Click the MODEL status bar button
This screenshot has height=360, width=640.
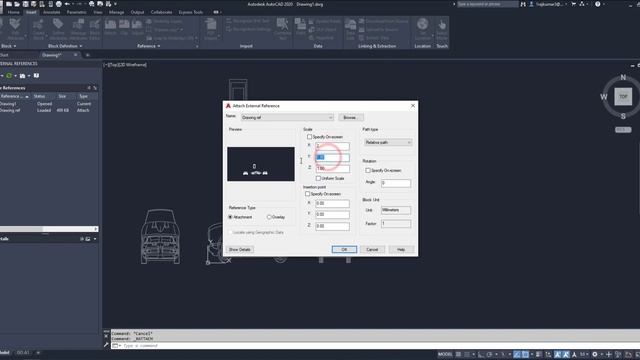[x=445, y=354]
